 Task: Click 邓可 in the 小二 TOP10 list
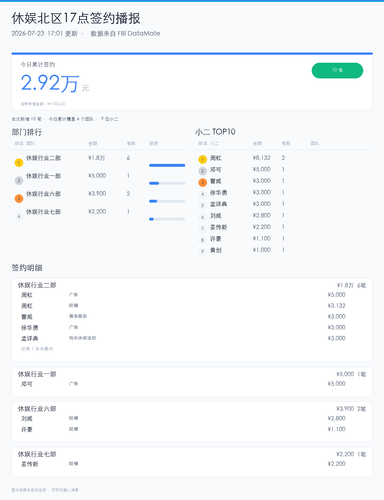point(215,170)
